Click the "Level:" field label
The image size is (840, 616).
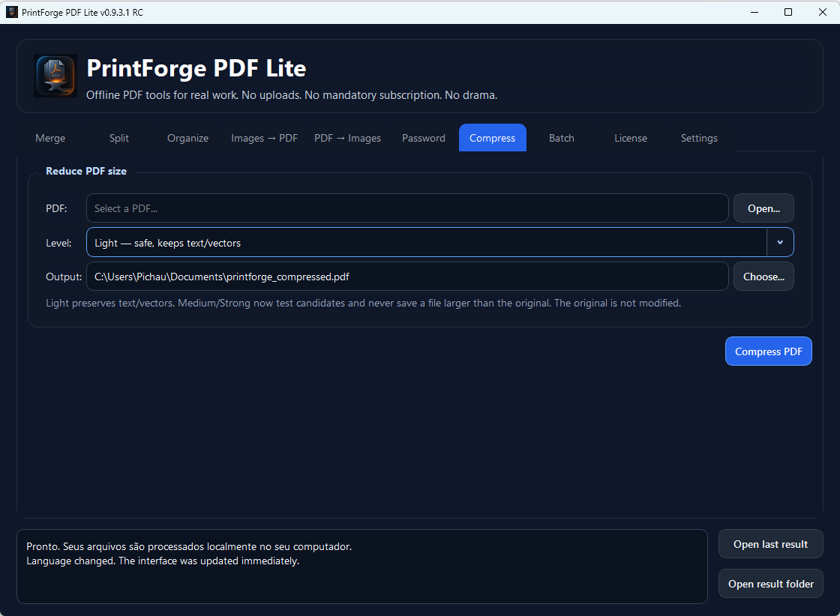click(58, 243)
